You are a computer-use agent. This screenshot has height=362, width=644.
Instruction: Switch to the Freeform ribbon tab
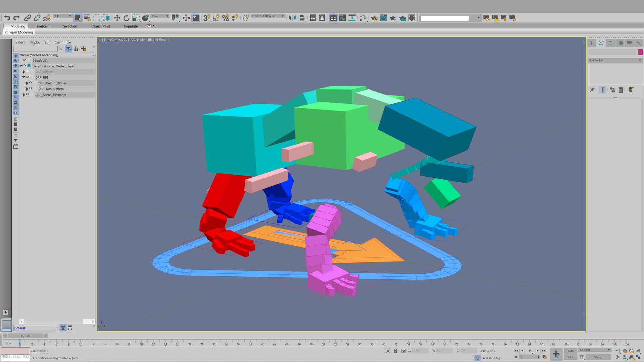point(42,26)
